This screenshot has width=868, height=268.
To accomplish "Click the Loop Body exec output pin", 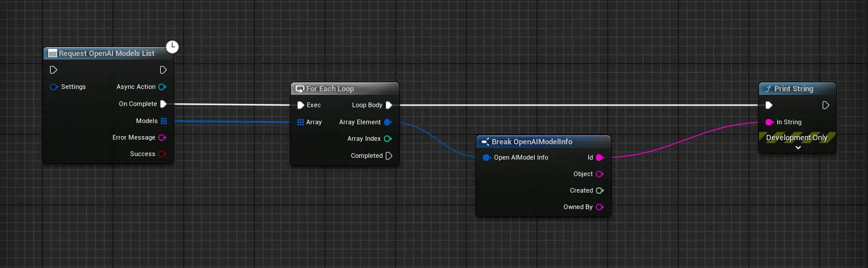I will [389, 105].
